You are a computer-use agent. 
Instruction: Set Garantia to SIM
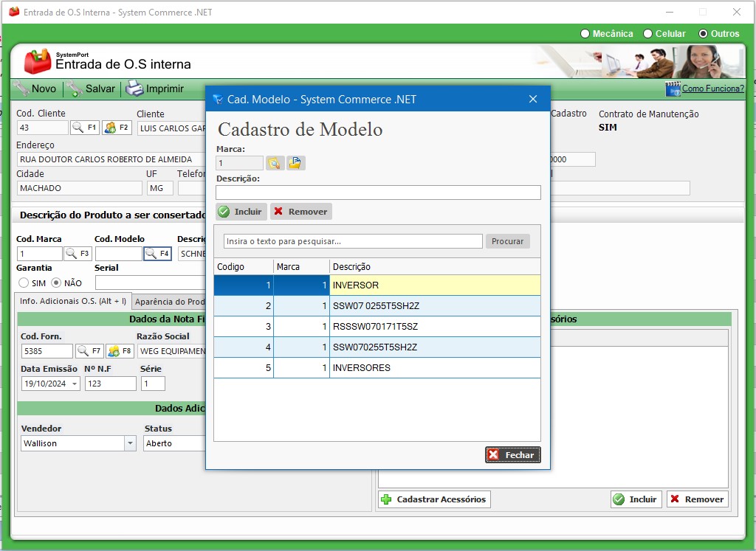(x=24, y=283)
